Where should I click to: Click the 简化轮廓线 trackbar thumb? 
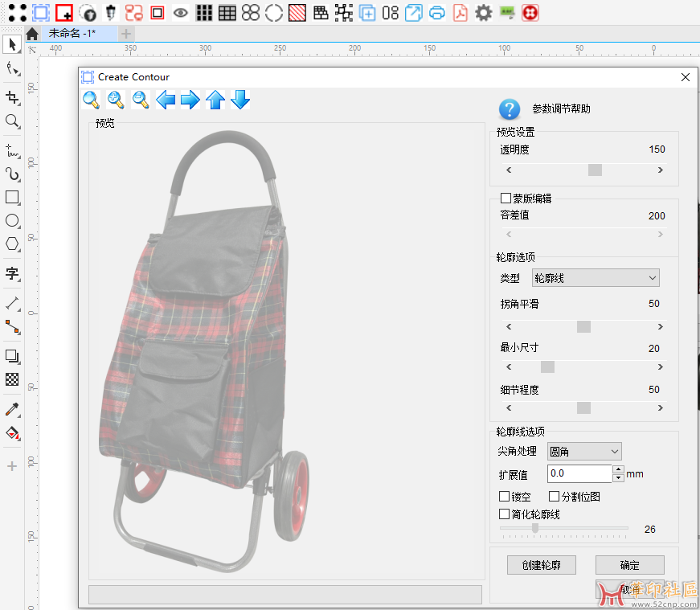pyautogui.click(x=534, y=528)
